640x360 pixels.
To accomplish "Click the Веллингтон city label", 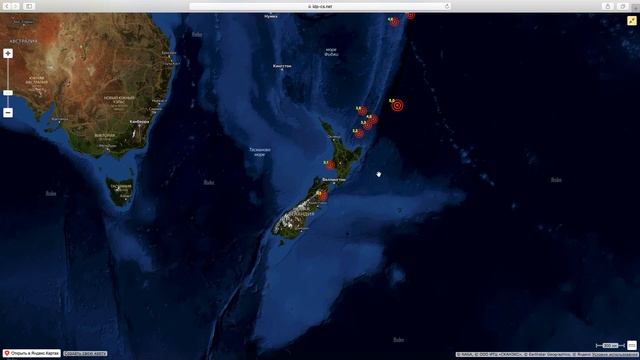I will [334, 180].
